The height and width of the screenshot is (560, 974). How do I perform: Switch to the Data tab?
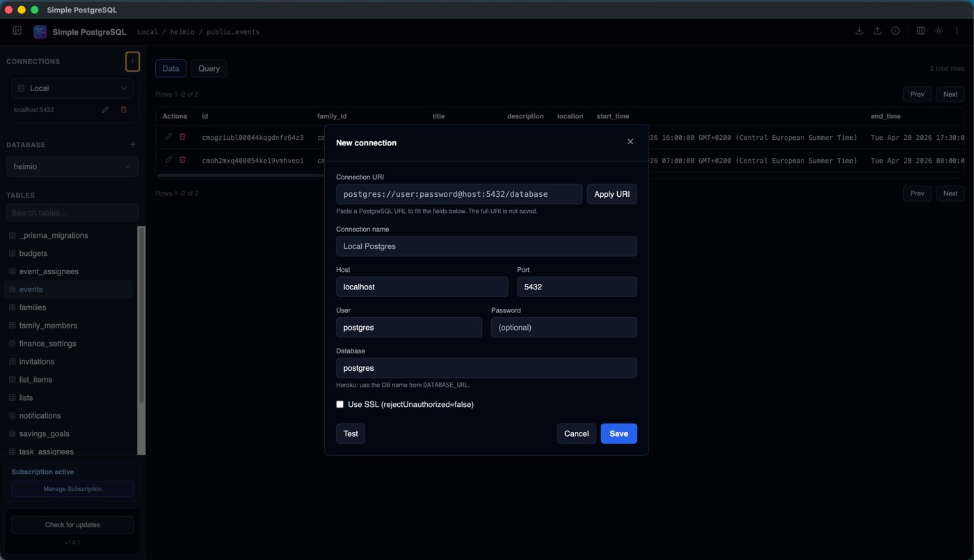(170, 68)
